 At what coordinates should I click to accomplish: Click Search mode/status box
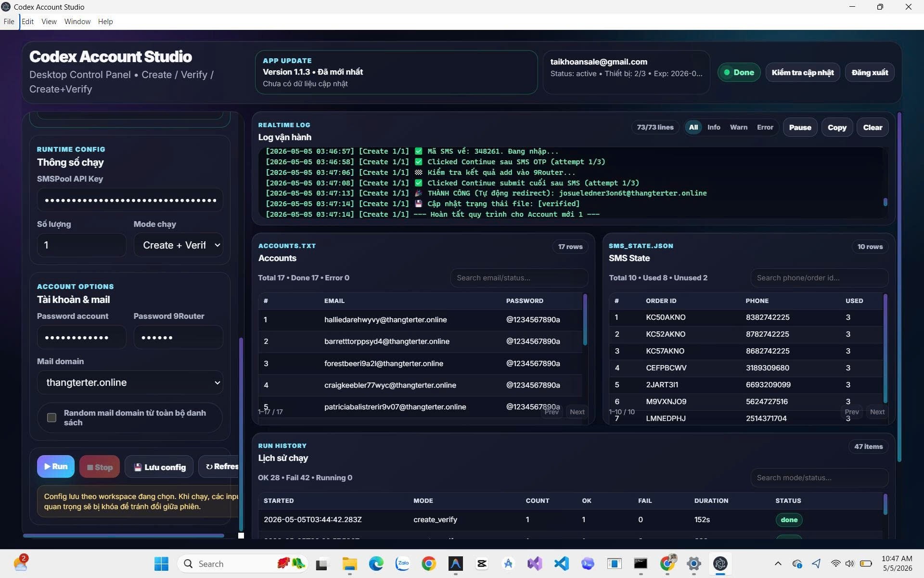pos(819,478)
